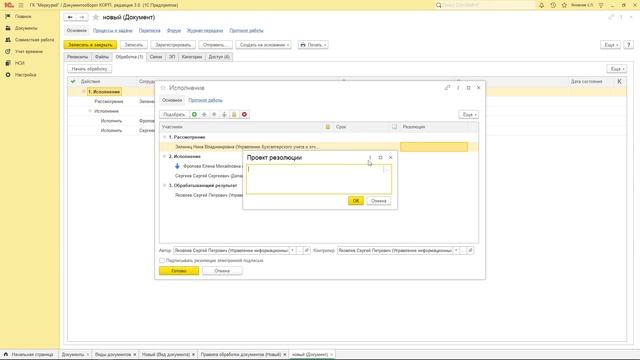Open Протокол работы link in Исполнение window
Image resolution: width=640 pixels, height=360 pixels.
click(205, 100)
